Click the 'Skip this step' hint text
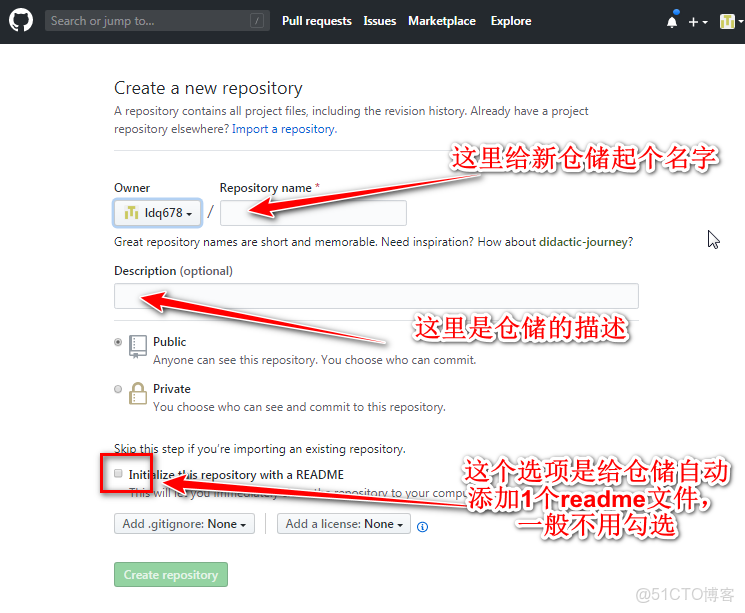Screen dimensions: 745x613 coord(260,449)
